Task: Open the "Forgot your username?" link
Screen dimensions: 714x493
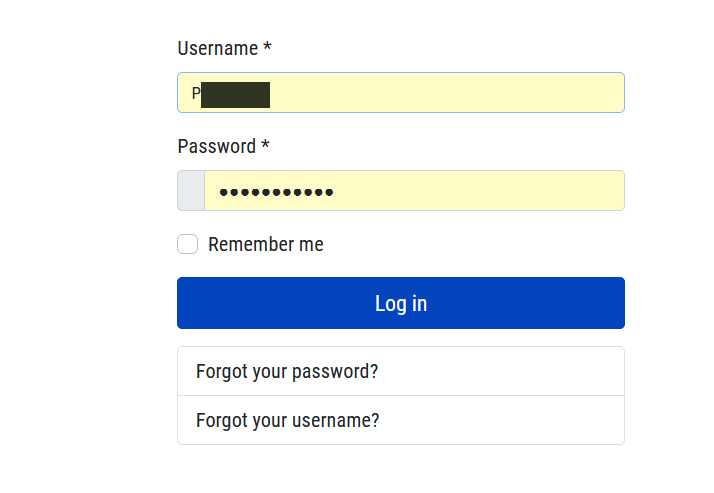Action: pyautogui.click(x=288, y=420)
